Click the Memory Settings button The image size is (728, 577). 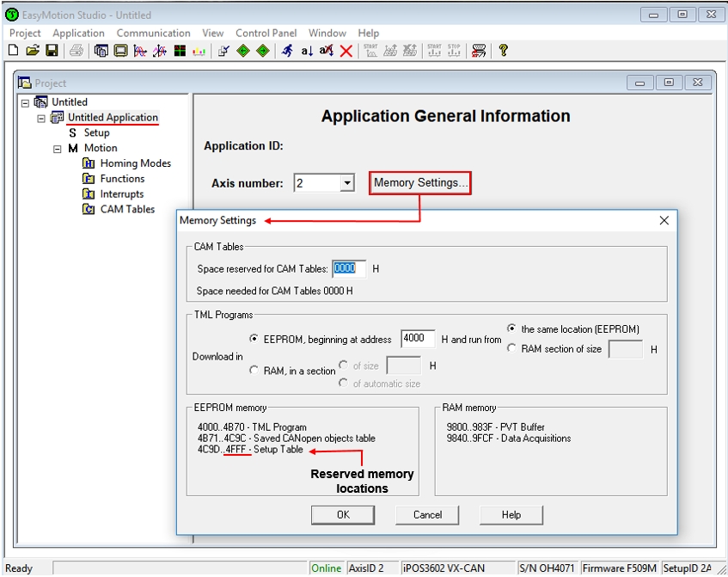tap(419, 182)
